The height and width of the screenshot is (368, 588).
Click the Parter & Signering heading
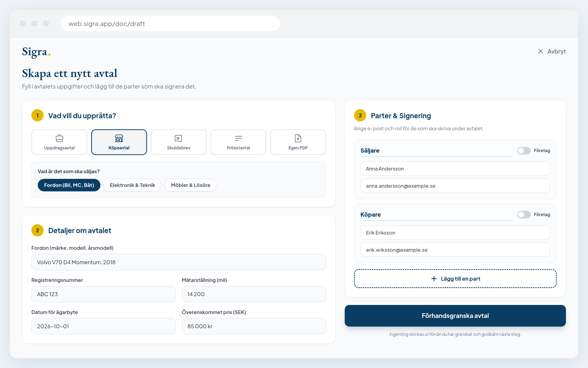[x=401, y=116]
